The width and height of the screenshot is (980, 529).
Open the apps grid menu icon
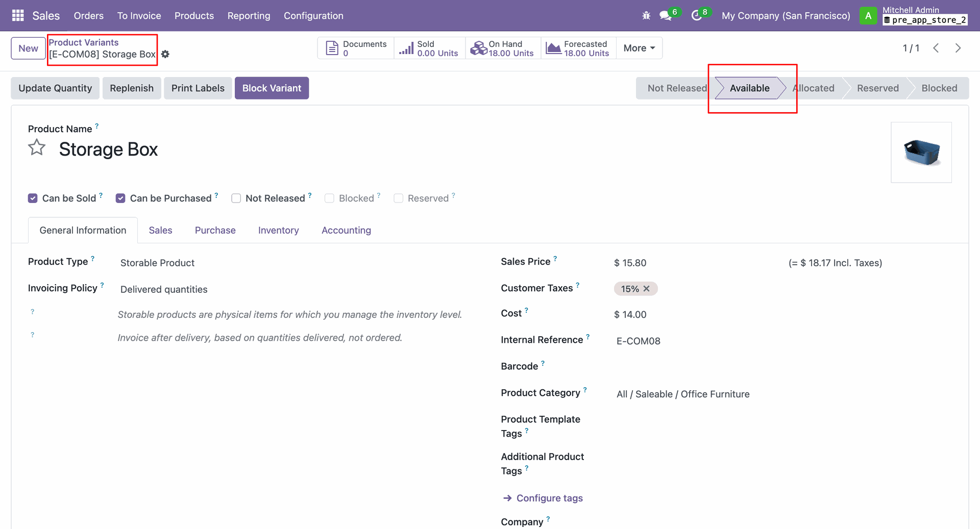[x=18, y=16]
